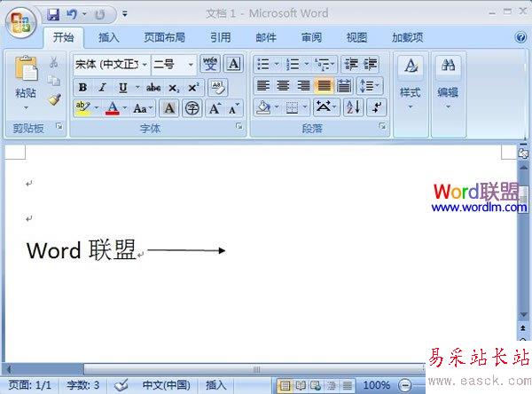Select the 邮件 tab
532x394 pixels.
pyautogui.click(x=266, y=37)
